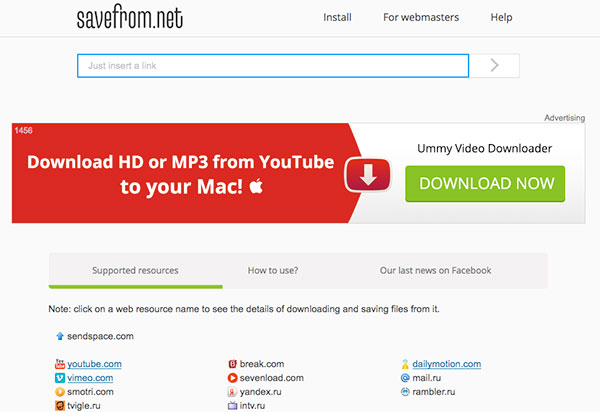
Task: Click the green DOWNLOAD NOW button
Action: tap(485, 184)
